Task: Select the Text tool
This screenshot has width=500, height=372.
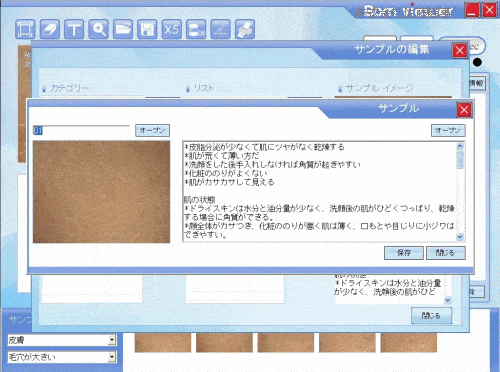Action: click(x=74, y=29)
